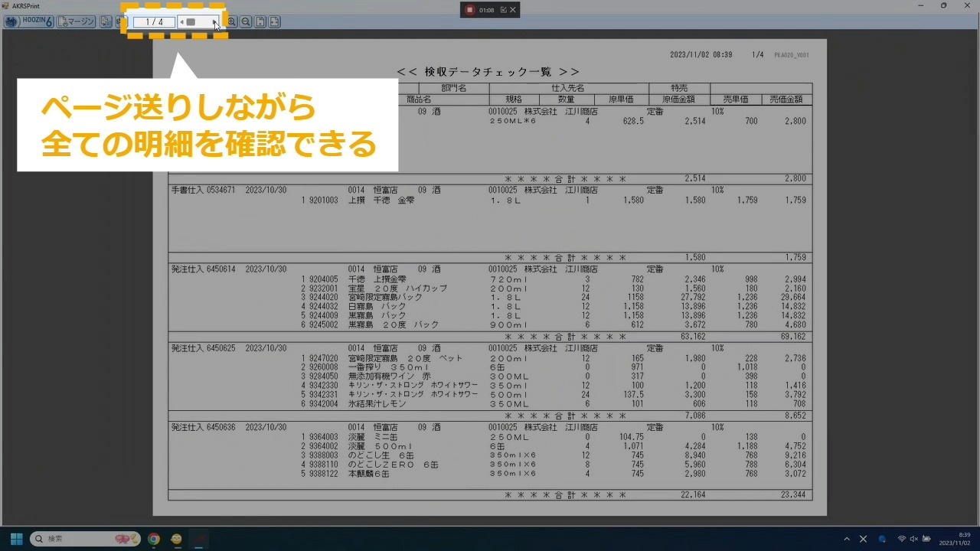This screenshot has height=551, width=980.
Task: Select the fit page width icon
Action: click(x=274, y=22)
